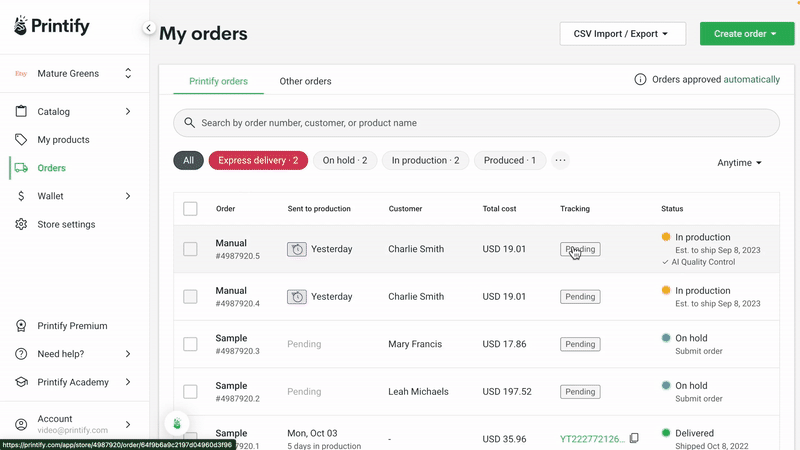Viewport: 800px width, 450px height.
Task: Click Pending tracking badge for Mary Francis
Action: 580,344
